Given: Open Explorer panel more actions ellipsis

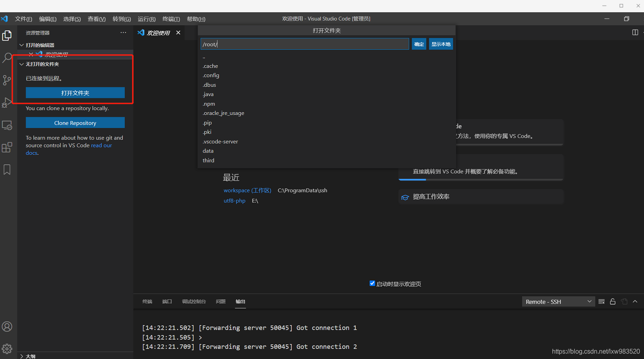Looking at the screenshot, I should [x=124, y=33].
